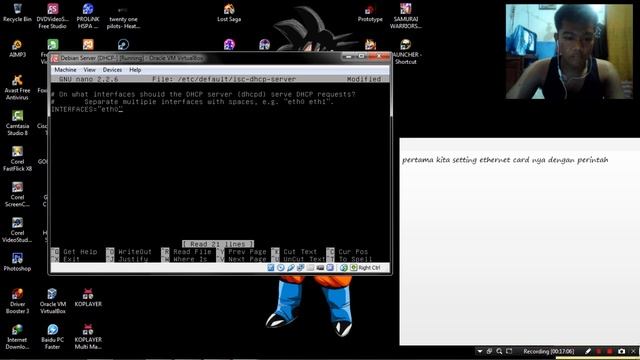The height and width of the screenshot is (360, 640).
Task: Open the Help menu in VirtualBox
Action: point(135,70)
